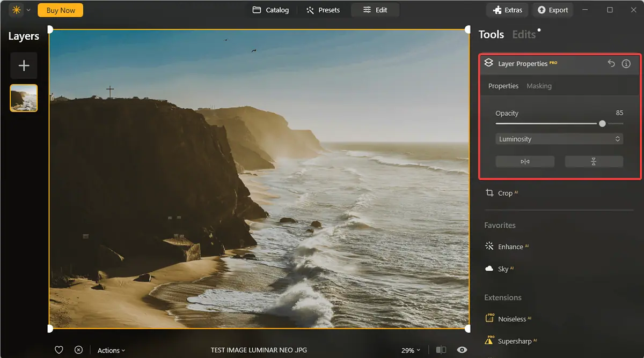Expand the 29% zoom level dropdown

(x=411, y=350)
